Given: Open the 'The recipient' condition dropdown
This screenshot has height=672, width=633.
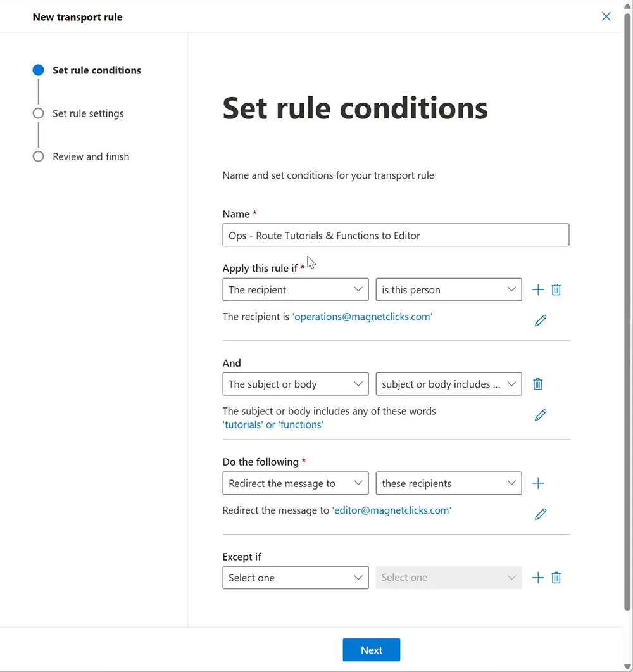Looking at the screenshot, I should [x=295, y=290].
